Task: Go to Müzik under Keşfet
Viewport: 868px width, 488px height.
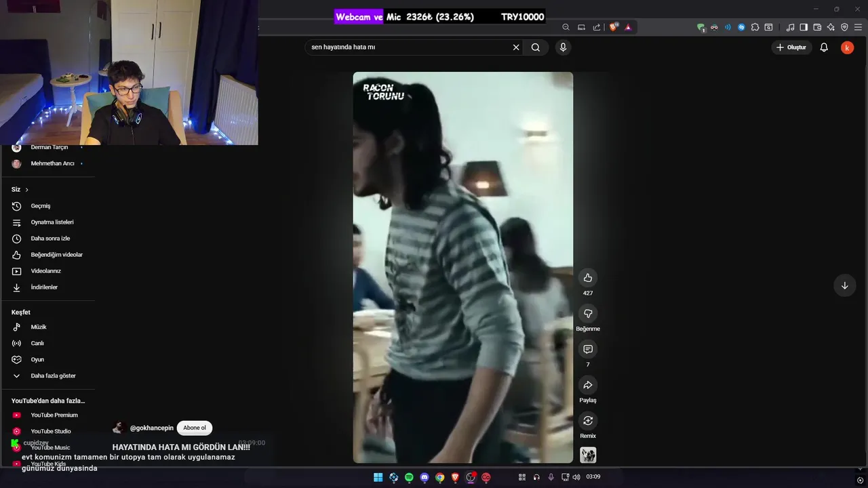Action: (47, 327)
